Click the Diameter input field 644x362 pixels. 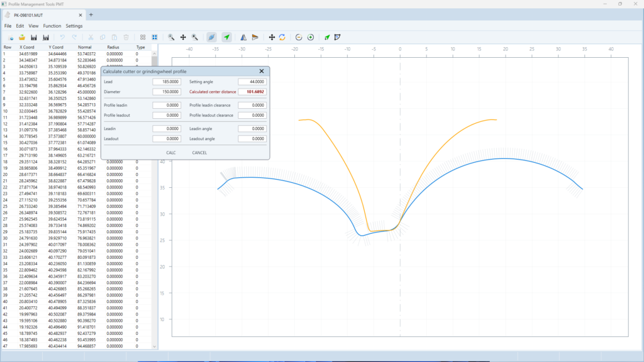167,92
